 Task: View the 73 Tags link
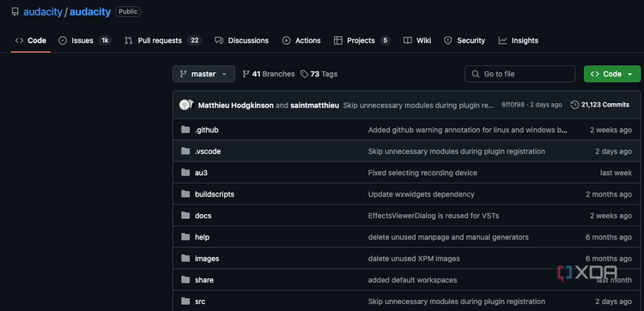(x=319, y=74)
